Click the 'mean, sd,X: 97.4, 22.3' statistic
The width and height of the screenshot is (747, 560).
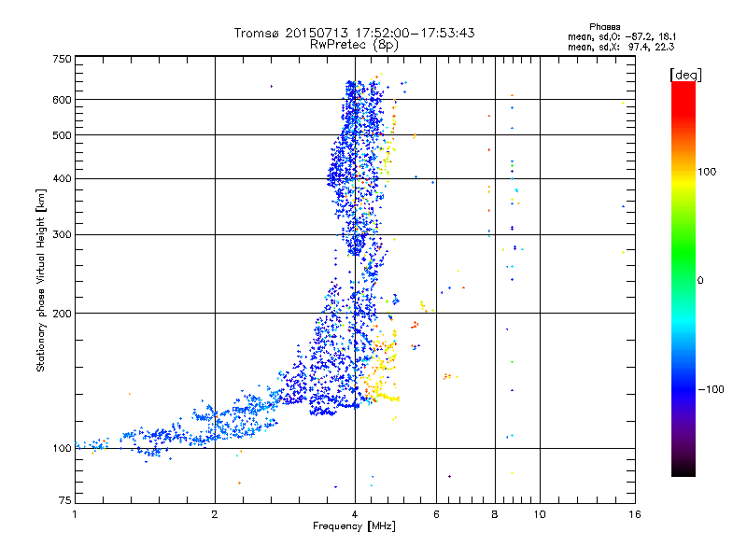[621, 47]
